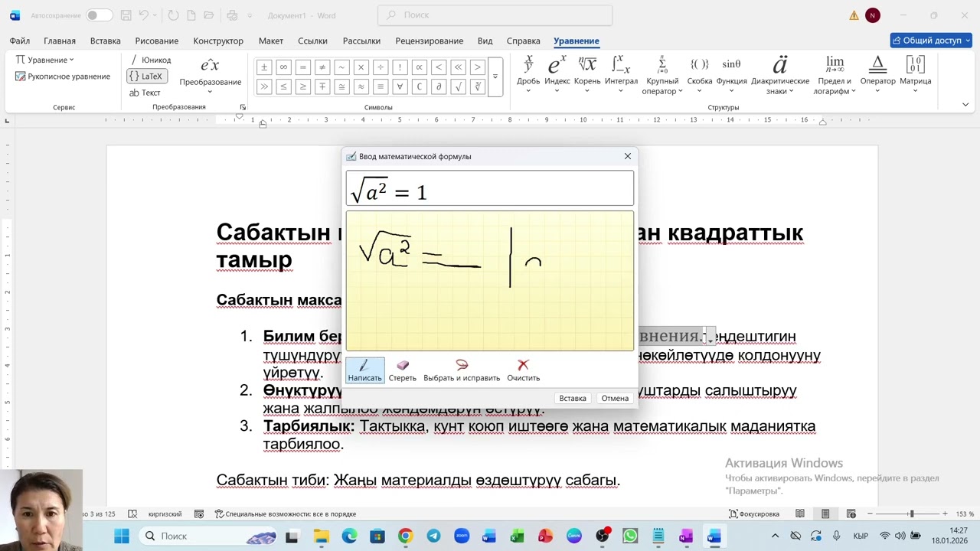Screen dimensions: 980x551
Task: Open the Интеграл structures dropdown
Action: (x=621, y=75)
